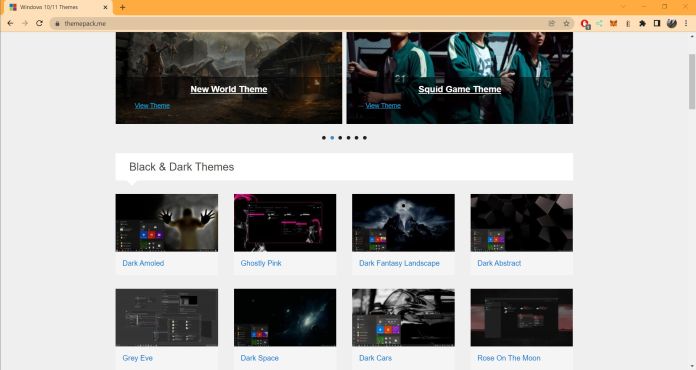Open the Grey Eve theme thumbnail
This screenshot has width=696, height=370.
point(167,318)
